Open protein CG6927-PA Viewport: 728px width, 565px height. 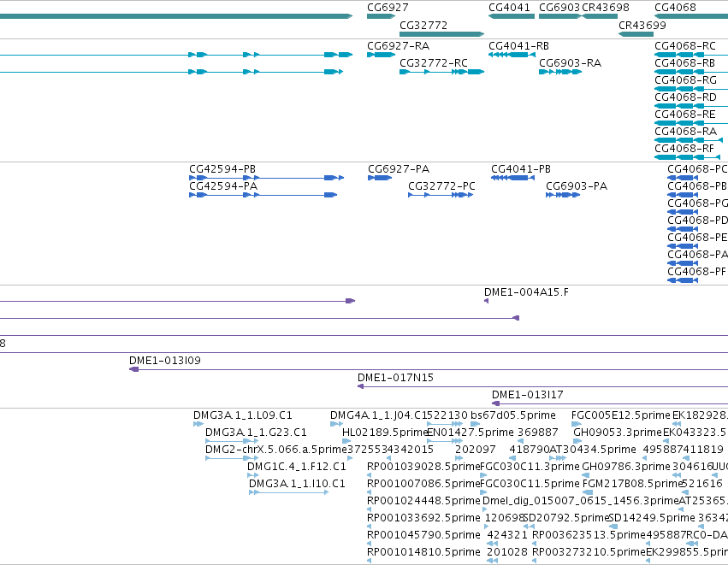tap(399, 169)
